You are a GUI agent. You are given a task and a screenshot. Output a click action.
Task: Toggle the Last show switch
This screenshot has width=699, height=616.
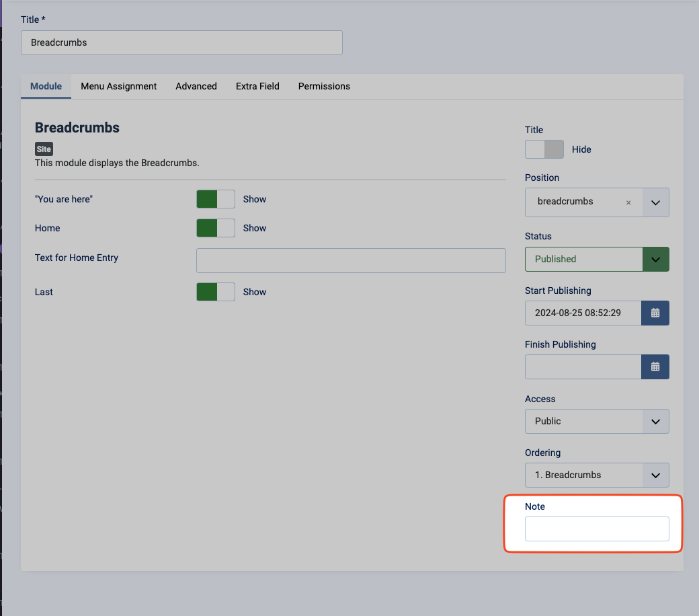pos(216,292)
